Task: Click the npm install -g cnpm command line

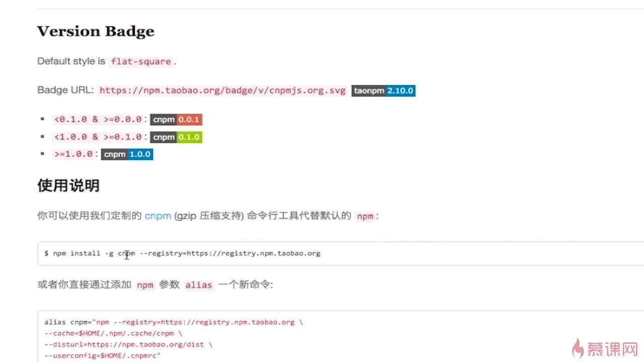Action: [182, 253]
